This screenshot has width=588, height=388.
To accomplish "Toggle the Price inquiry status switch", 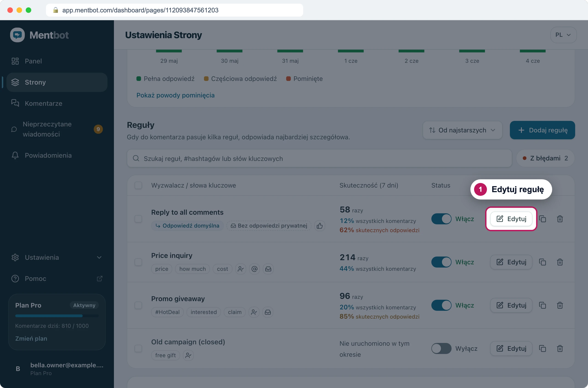I will point(441,262).
